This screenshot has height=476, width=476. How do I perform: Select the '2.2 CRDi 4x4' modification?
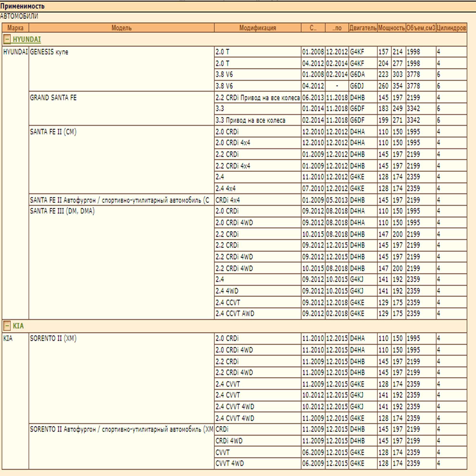pos(258,166)
